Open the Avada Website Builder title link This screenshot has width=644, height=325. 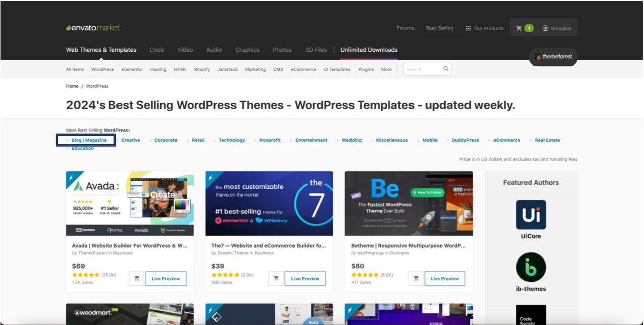coord(130,246)
